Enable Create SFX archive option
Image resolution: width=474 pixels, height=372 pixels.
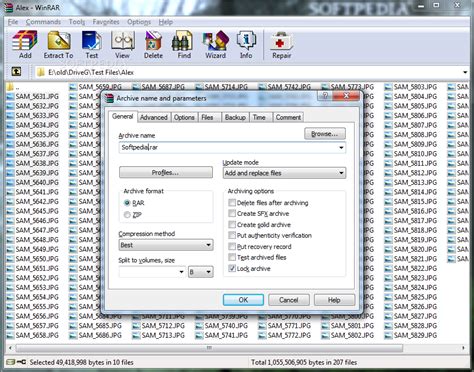232,213
